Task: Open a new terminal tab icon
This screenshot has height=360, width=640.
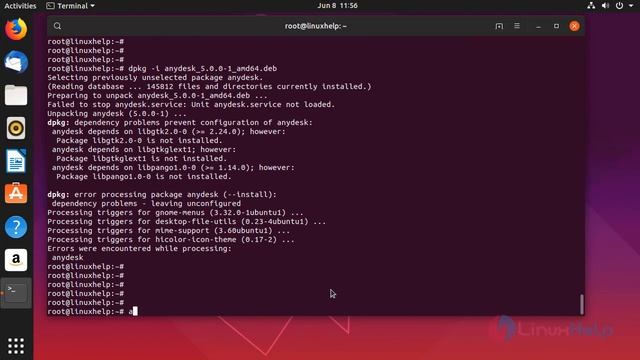Action: 499,26
